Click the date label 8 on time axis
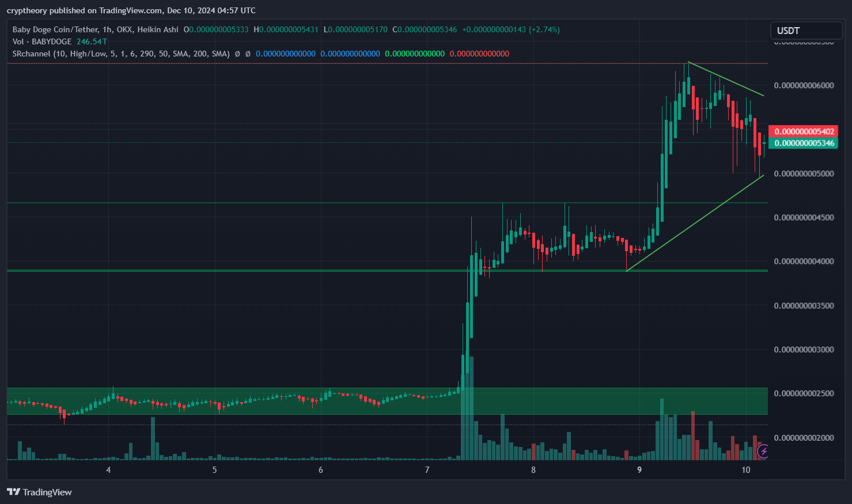This screenshot has width=852, height=504. [x=533, y=470]
